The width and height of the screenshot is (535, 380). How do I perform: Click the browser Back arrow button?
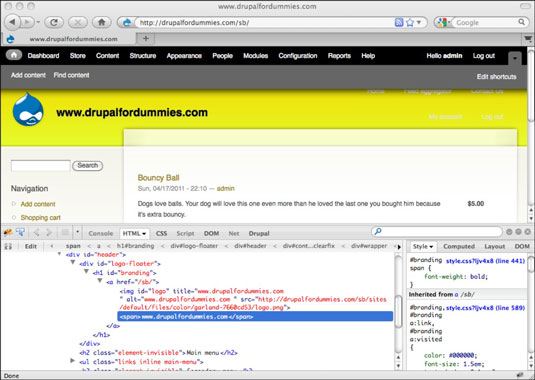13,22
